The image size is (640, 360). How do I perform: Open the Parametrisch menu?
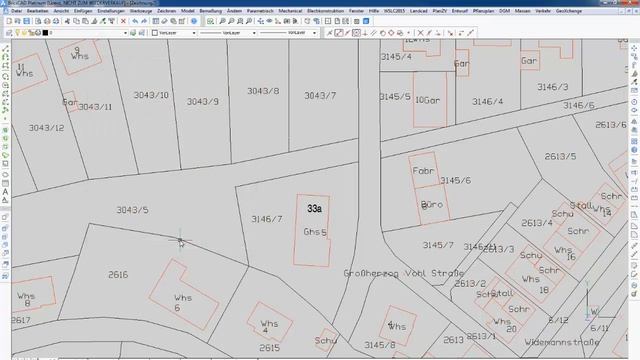pyautogui.click(x=260, y=11)
